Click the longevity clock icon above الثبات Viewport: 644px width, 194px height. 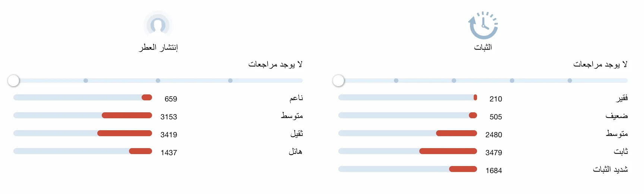483,25
